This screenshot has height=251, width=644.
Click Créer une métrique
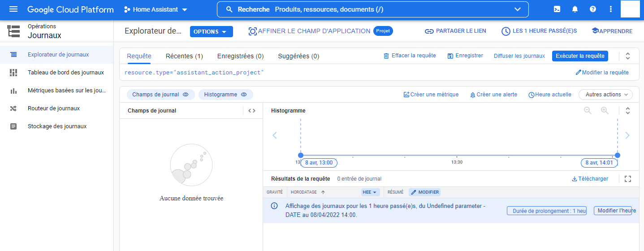pyautogui.click(x=431, y=95)
